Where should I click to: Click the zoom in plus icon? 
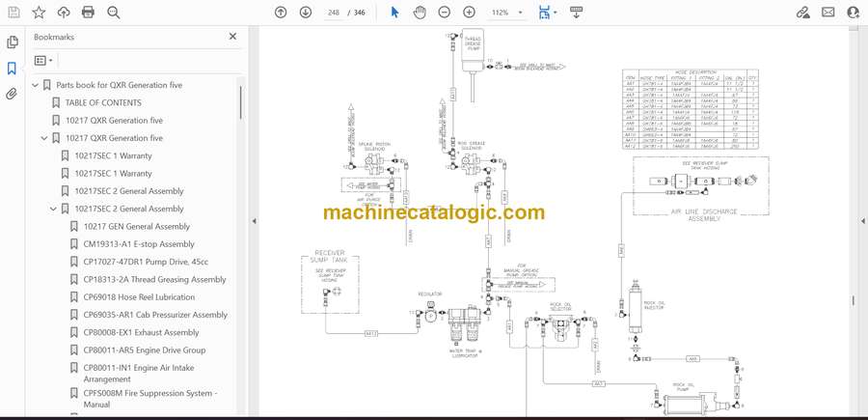tap(469, 13)
